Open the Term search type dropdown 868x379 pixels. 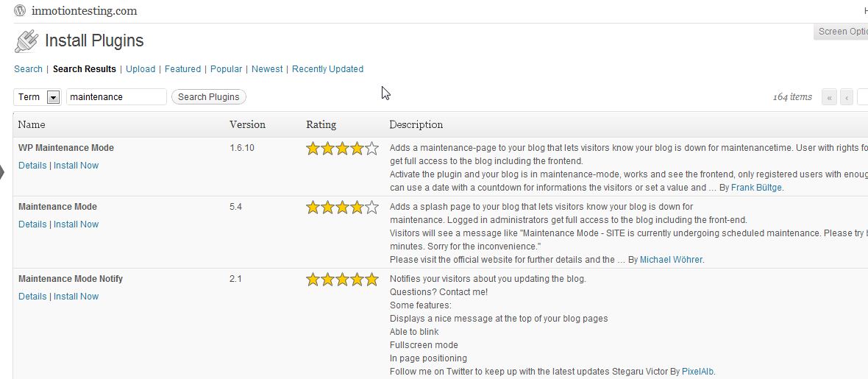click(x=53, y=97)
